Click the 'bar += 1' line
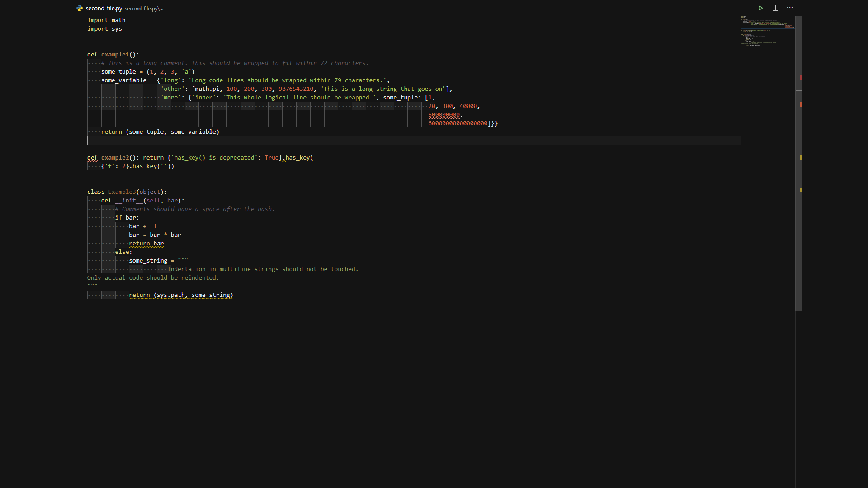 point(143,226)
